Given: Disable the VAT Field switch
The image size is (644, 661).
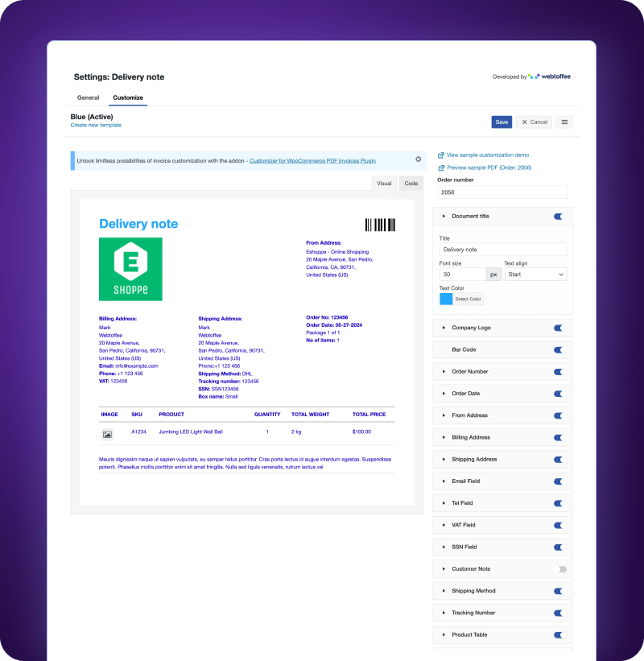Looking at the screenshot, I should click(x=559, y=525).
